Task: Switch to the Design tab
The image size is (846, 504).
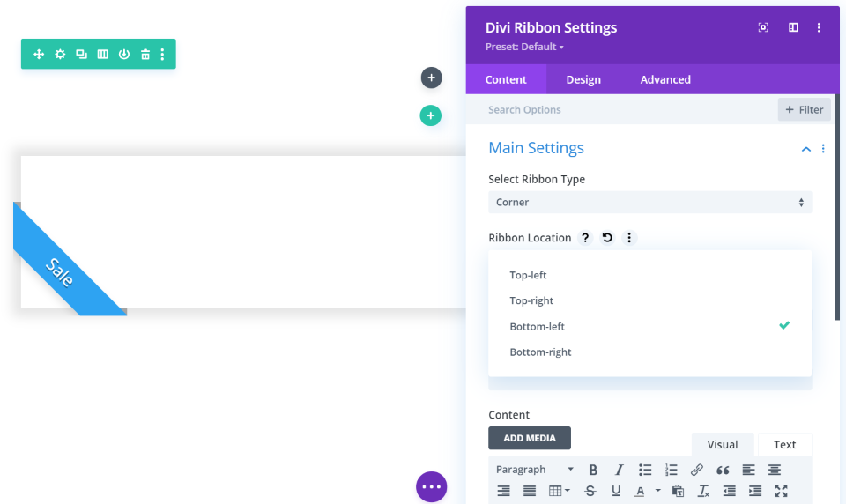Action: pyautogui.click(x=583, y=79)
